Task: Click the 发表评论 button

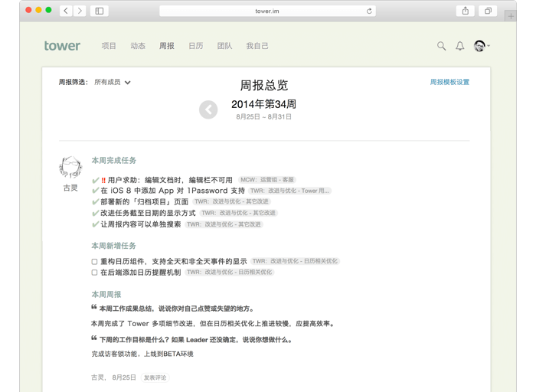Action: coord(155,377)
